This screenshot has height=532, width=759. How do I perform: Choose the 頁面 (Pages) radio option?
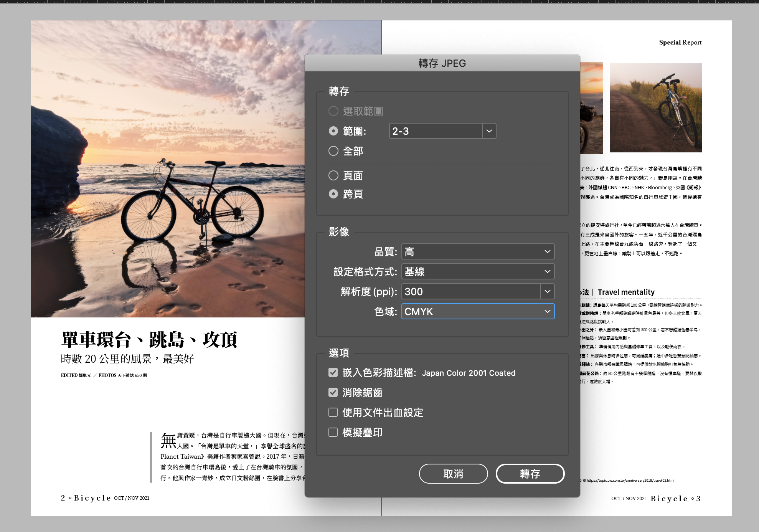click(333, 176)
